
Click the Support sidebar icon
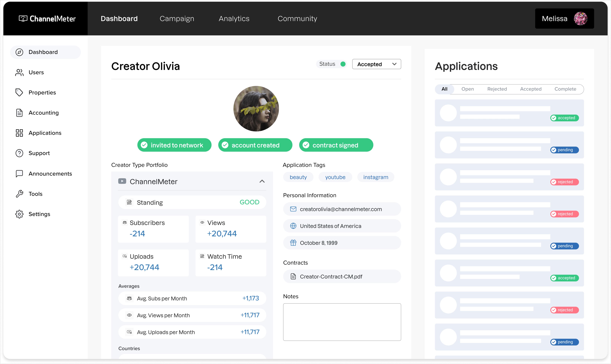pyautogui.click(x=19, y=153)
